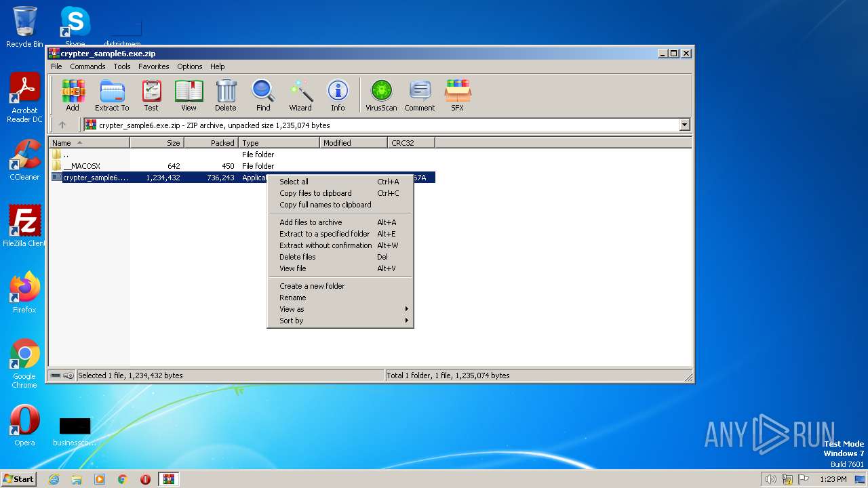868x488 pixels.
Task: Open the Commands menu
Action: (x=87, y=66)
